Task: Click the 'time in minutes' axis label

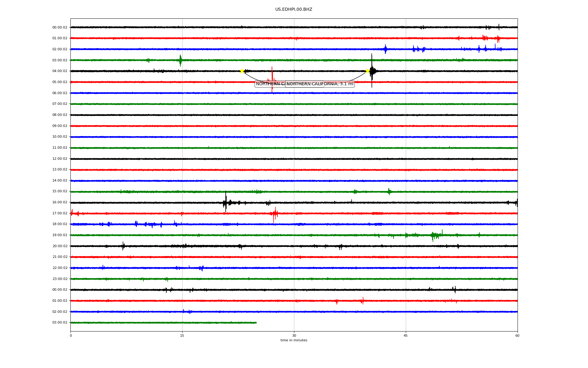Action: [294, 340]
